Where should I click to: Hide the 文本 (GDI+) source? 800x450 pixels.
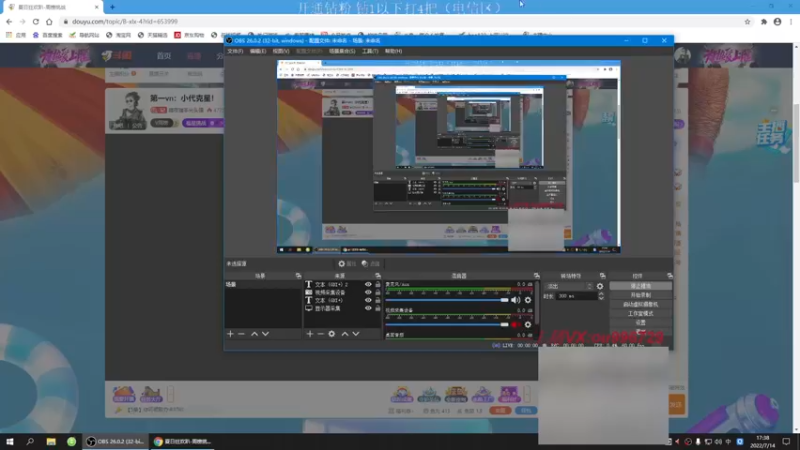coord(368,300)
